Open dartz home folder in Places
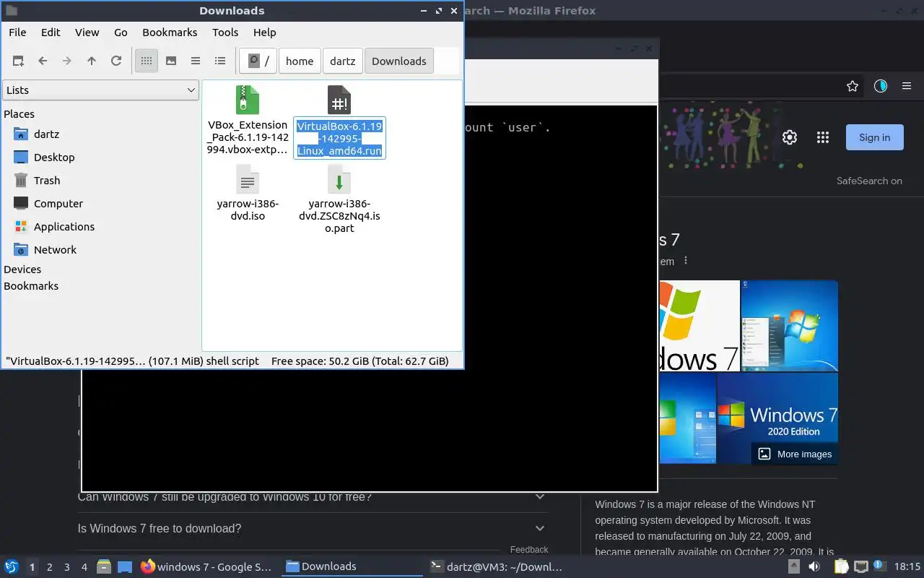 (46, 134)
